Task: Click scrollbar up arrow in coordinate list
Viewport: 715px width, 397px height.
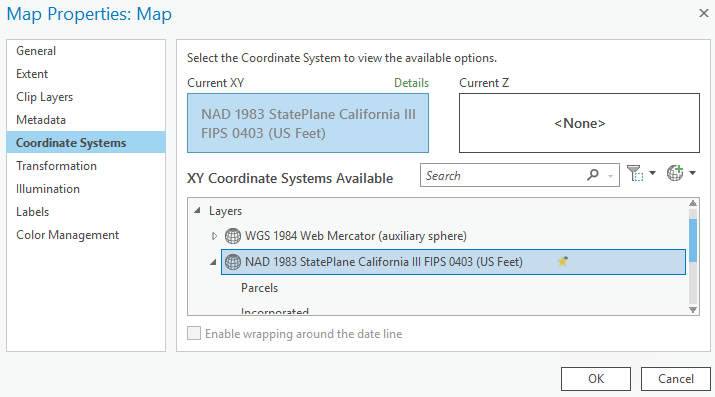Action: [x=693, y=203]
